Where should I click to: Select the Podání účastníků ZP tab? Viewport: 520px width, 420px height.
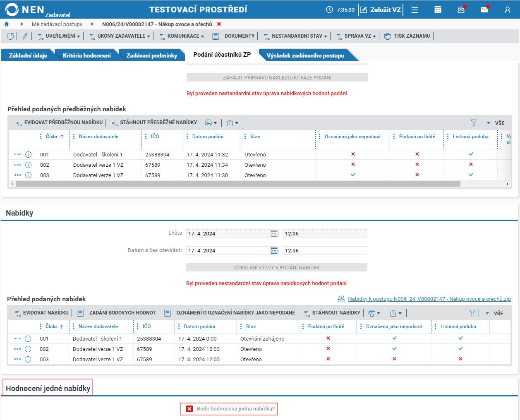point(222,55)
